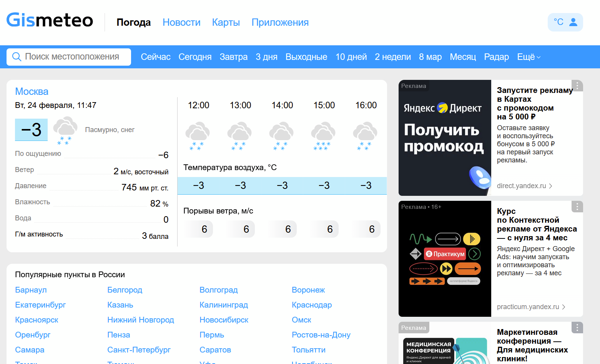Open Санкт-Петербург weather link

(139, 350)
